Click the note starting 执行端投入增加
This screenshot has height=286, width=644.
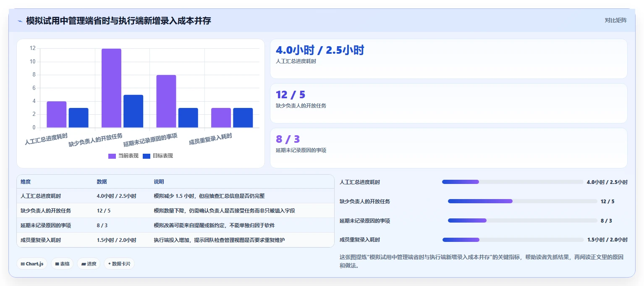coord(220,240)
